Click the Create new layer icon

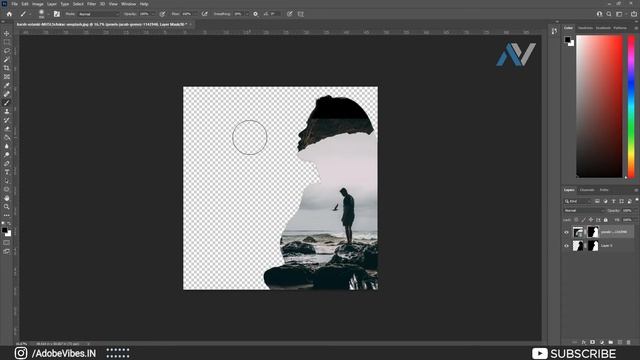[x=620, y=342]
